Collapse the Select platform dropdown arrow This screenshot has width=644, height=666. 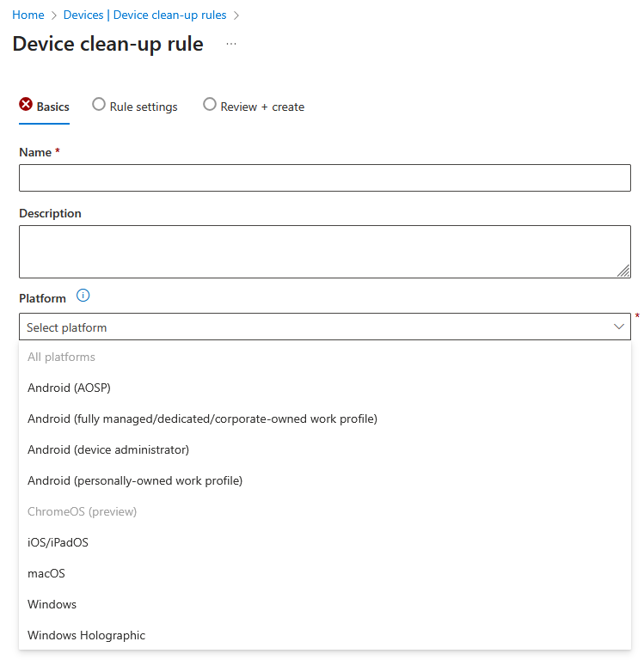tap(619, 327)
